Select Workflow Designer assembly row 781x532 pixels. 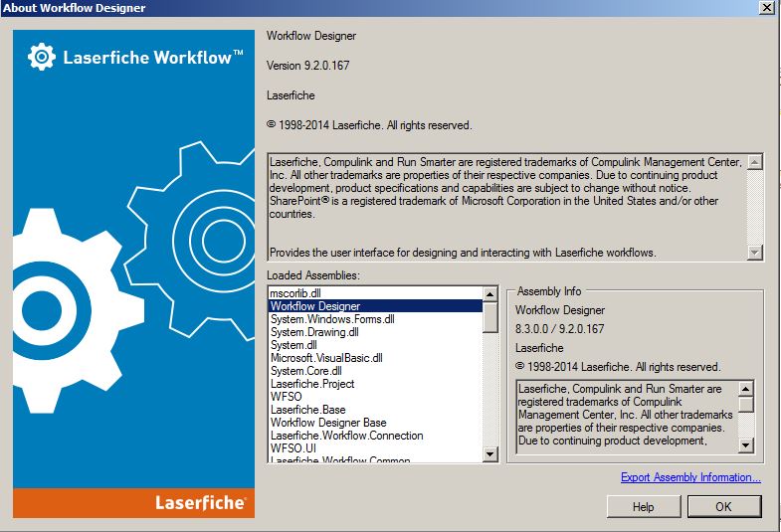(x=375, y=306)
